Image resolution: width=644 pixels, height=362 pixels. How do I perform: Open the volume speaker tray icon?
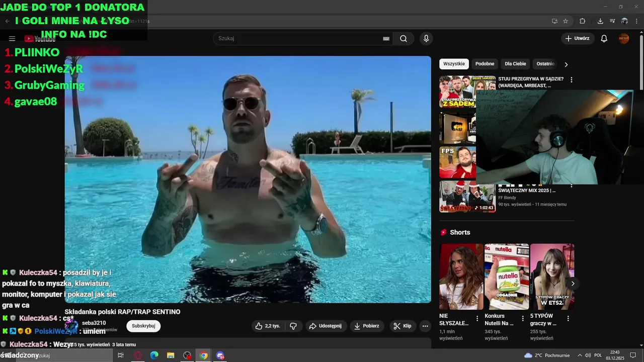pos(588,355)
